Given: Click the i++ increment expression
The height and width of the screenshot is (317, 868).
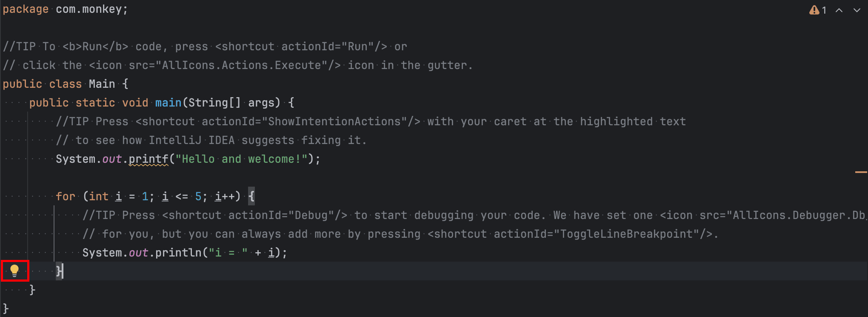Looking at the screenshot, I should [x=225, y=196].
